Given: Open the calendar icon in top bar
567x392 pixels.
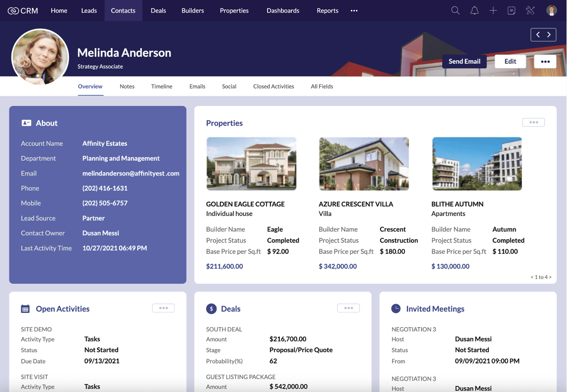Looking at the screenshot, I should coord(511,11).
